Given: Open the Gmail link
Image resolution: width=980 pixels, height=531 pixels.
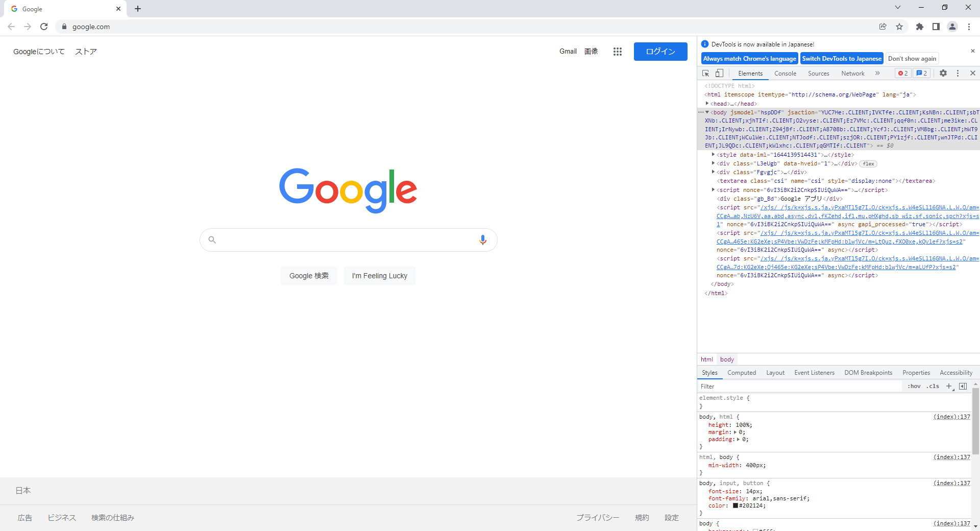Looking at the screenshot, I should (x=568, y=52).
